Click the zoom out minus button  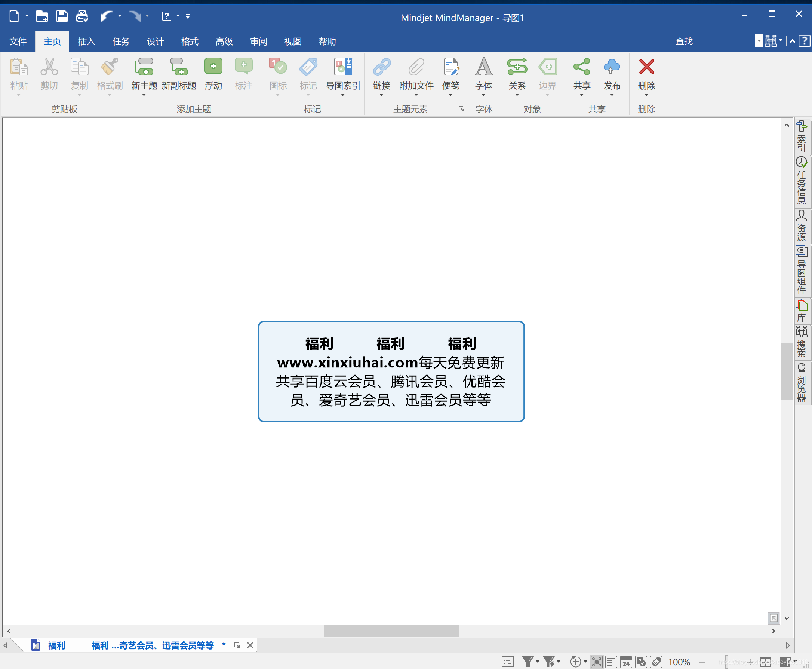(702, 662)
